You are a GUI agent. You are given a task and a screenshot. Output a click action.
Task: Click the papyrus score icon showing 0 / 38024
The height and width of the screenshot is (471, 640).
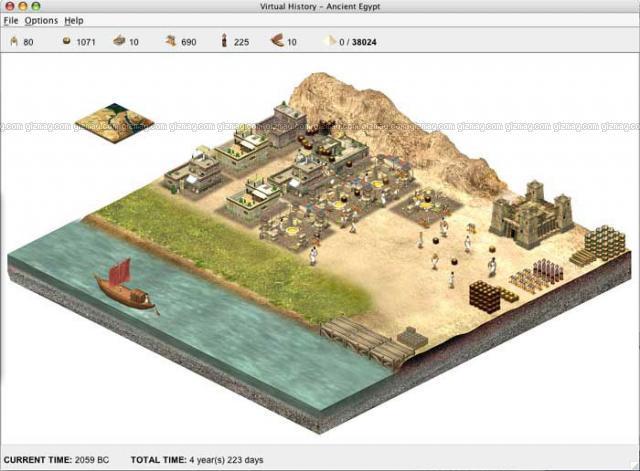pos(330,42)
